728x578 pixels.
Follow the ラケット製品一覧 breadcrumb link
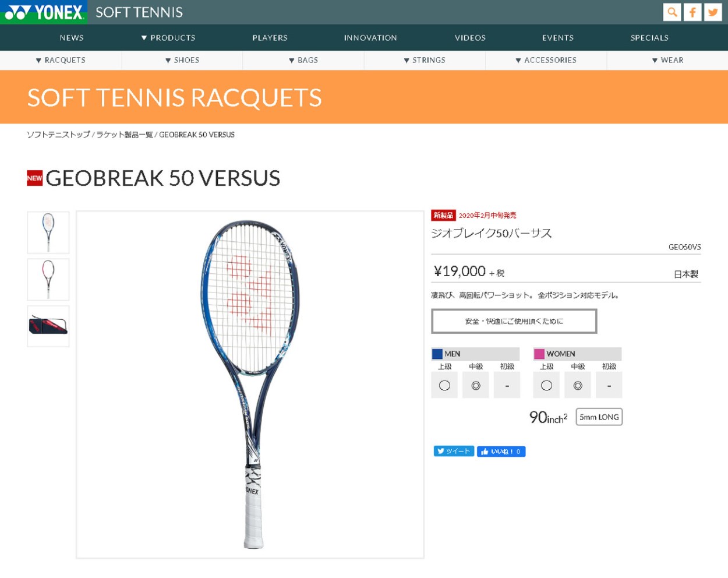point(125,135)
